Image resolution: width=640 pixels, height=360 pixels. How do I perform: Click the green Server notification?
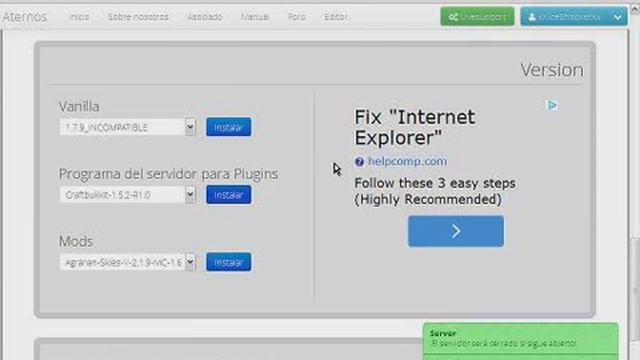(x=520, y=339)
